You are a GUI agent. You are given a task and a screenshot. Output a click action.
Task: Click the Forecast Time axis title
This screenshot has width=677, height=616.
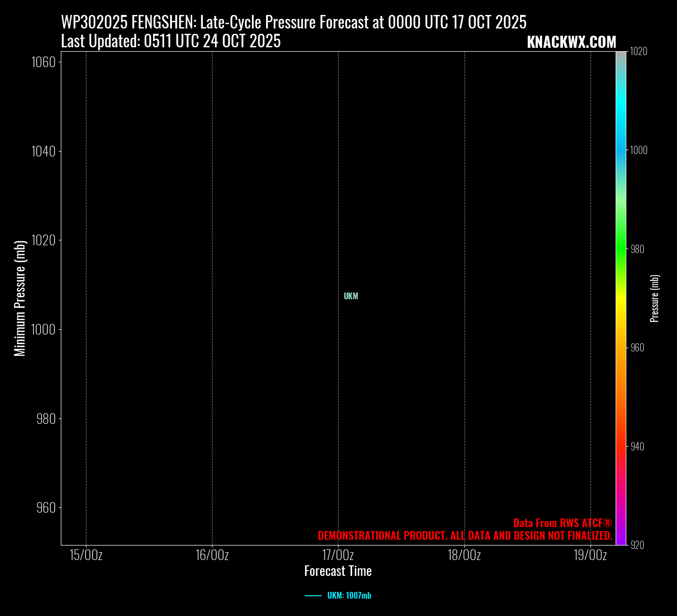[x=338, y=571]
